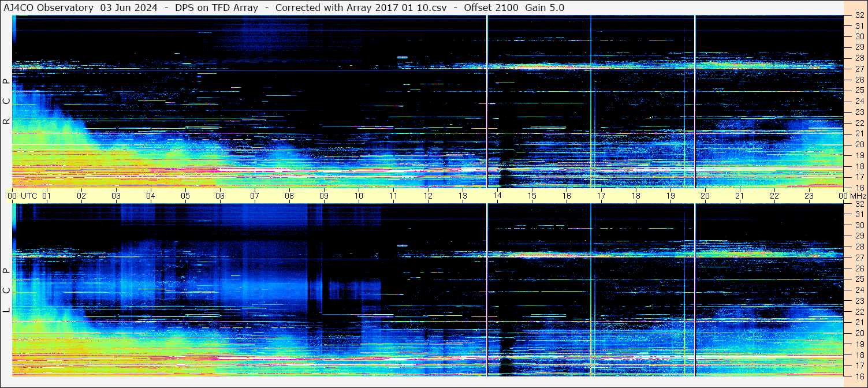This screenshot has height=388, width=868.
Task: Click the 29 MHz label on LCP scale
Action: (859, 236)
